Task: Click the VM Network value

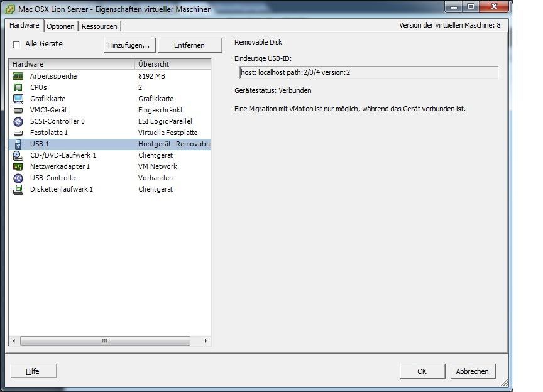Action: point(158,166)
